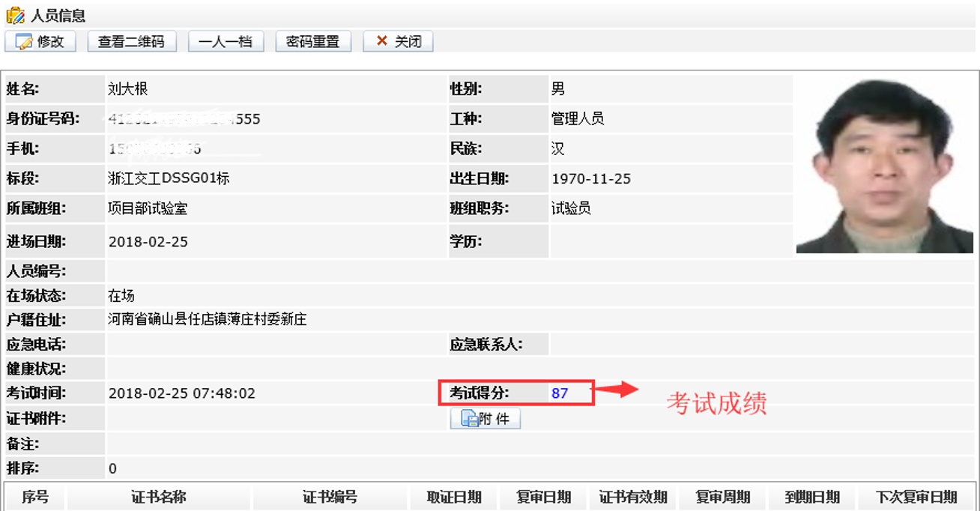The width and height of the screenshot is (980, 511).
Task: Click the red X icon on 关闭
Action: click(x=382, y=41)
